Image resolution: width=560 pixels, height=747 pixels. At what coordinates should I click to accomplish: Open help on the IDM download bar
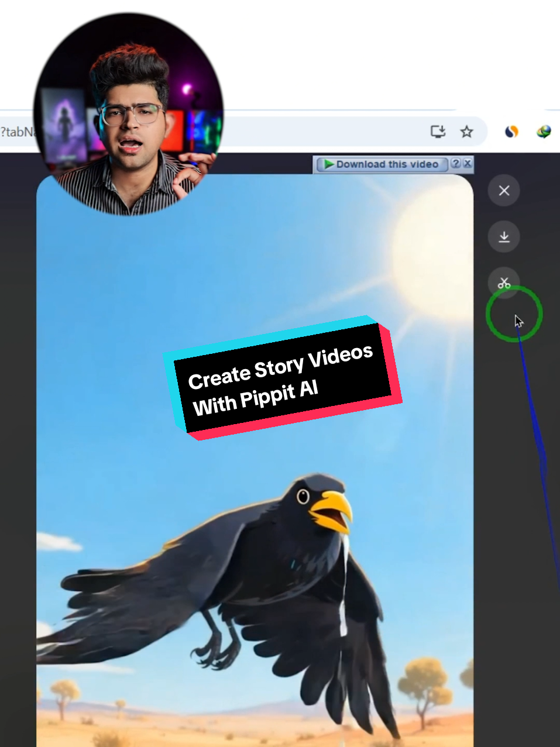tap(456, 164)
